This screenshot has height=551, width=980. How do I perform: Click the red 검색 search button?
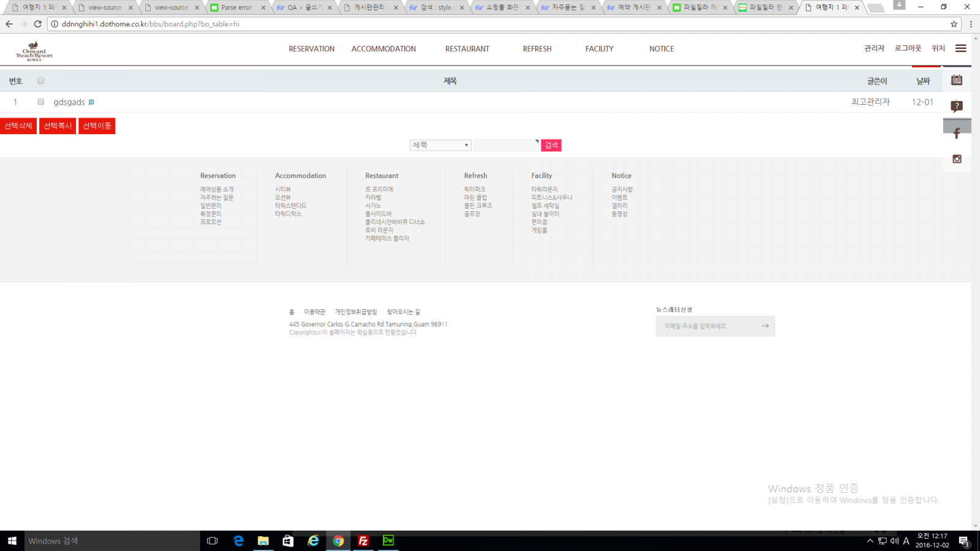click(x=551, y=145)
